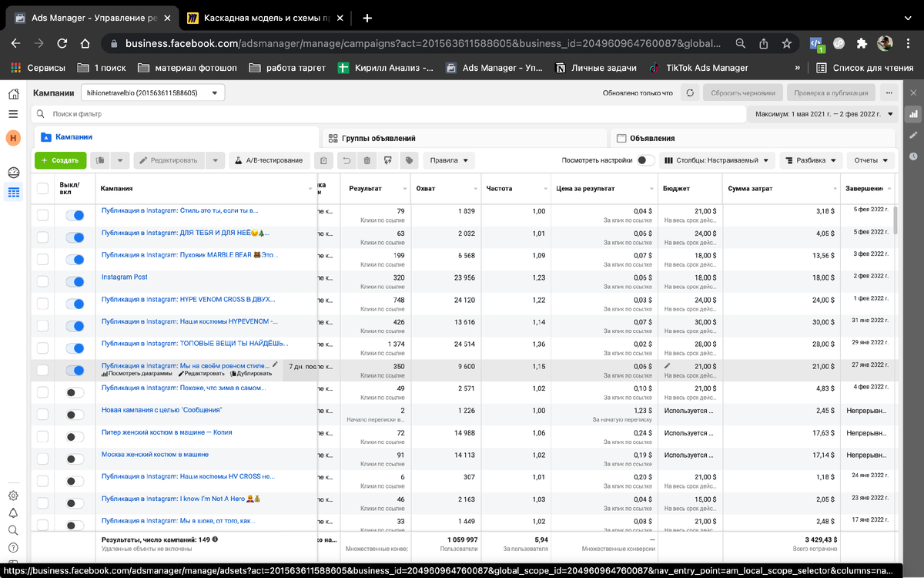Image resolution: width=924 pixels, height=578 pixels.
Task: Open the help question mark icon
Action: (x=13, y=548)
